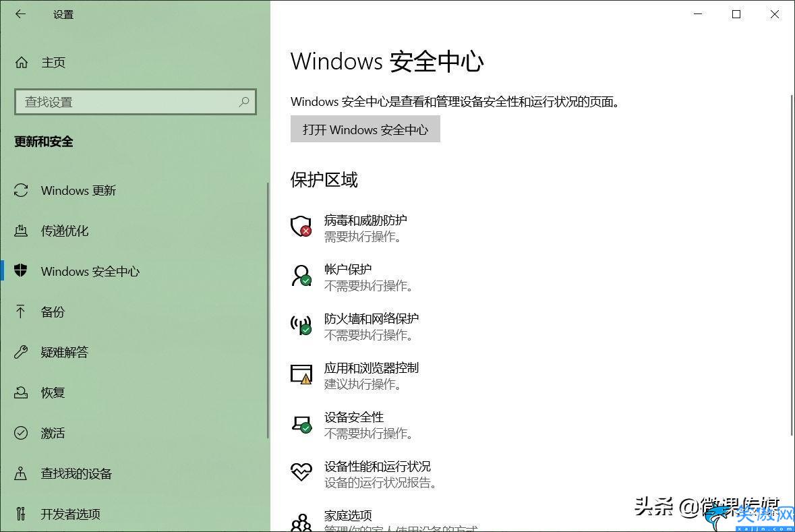Open the 备份 section
Viewport: 795px width, 532px height.
pyautogui.click(x=134, y=312)
